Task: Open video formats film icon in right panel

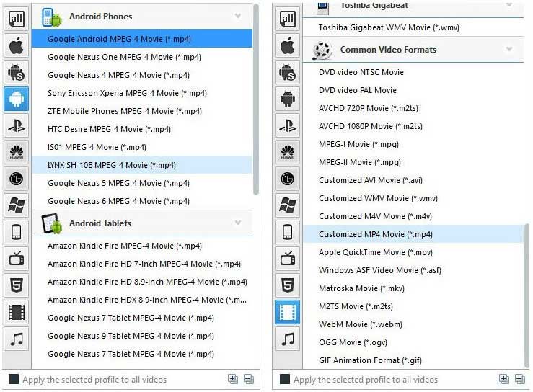Action: (288, 312)
